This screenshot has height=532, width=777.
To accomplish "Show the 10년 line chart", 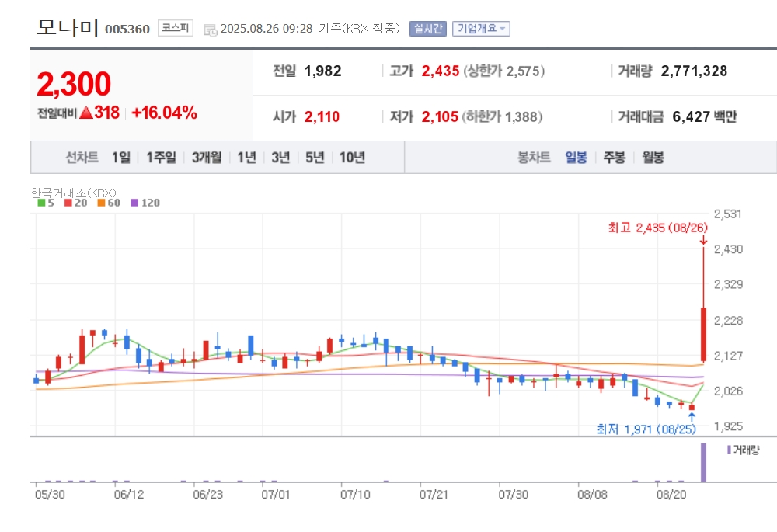I will 352,158.
